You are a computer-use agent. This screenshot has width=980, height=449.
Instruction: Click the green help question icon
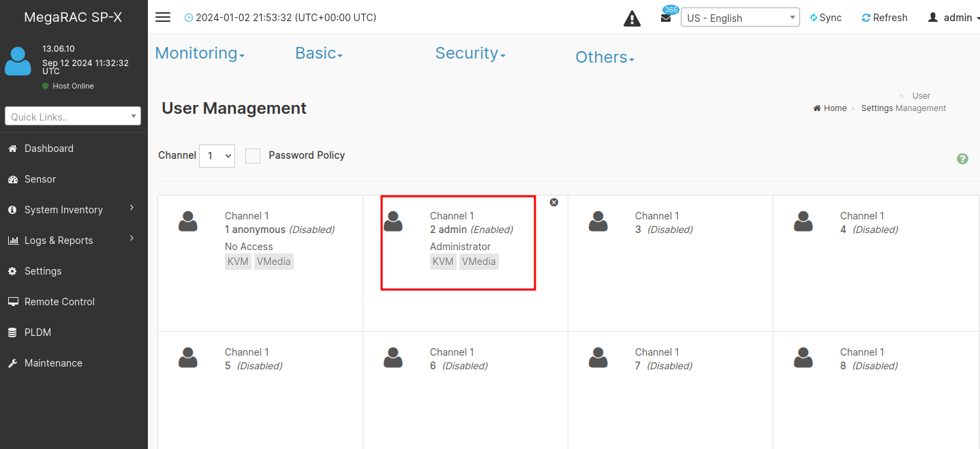click(962, 159)
